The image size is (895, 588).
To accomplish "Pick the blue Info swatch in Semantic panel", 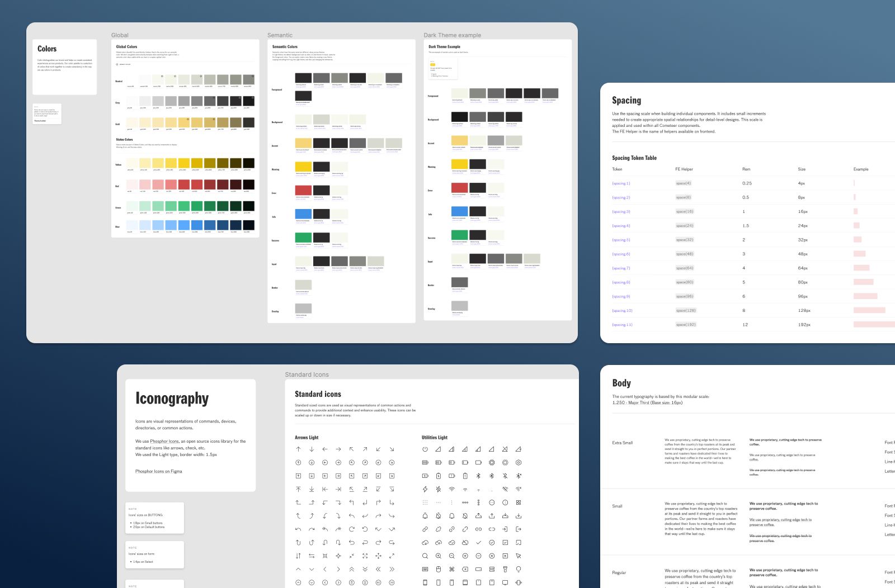I will coord(303,214).
